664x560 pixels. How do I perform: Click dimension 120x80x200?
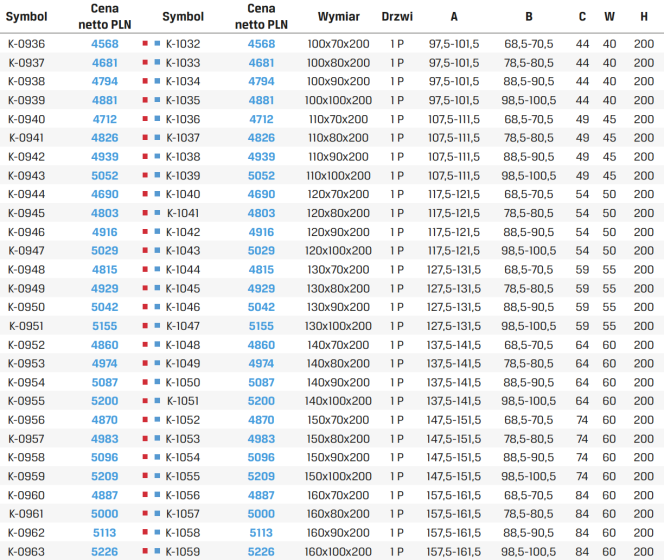click(x=338, y=213)
